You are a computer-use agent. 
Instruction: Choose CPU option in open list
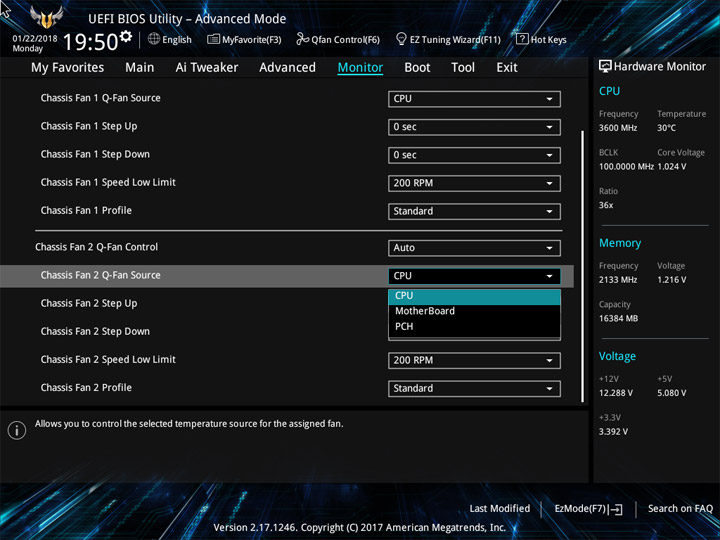(474, 296)
